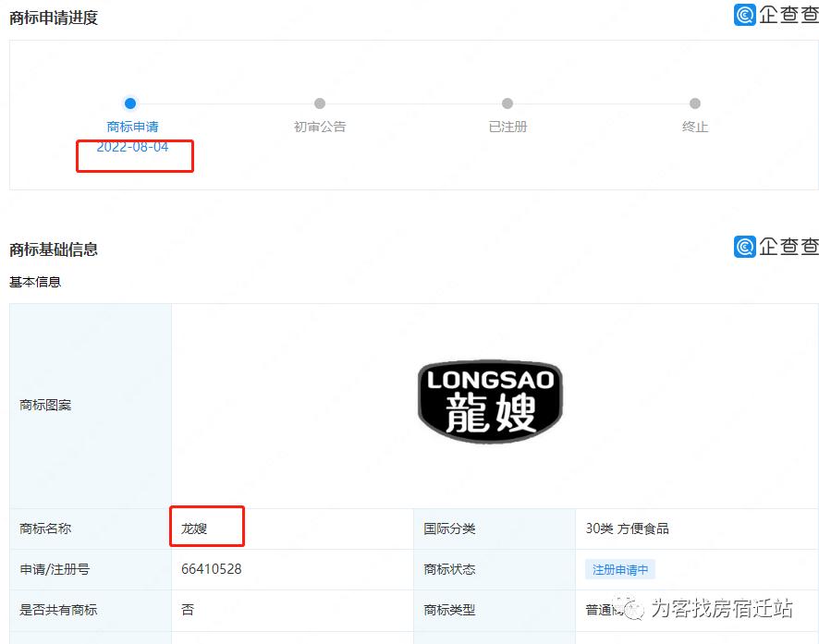This screenshot has width=819, height=644.
Task: Click the 初审公告 progress dot
Action: [320, 103]
